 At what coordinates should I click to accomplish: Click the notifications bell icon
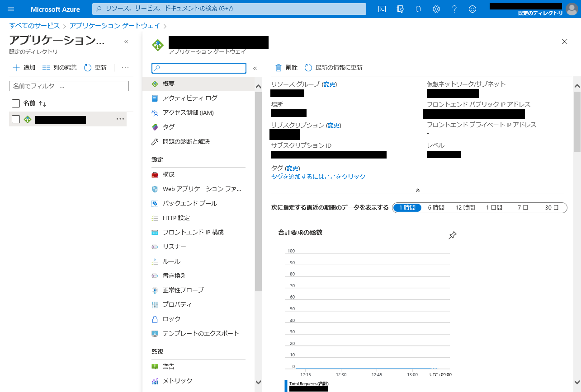pyautogui.click(x=418, y=9)
